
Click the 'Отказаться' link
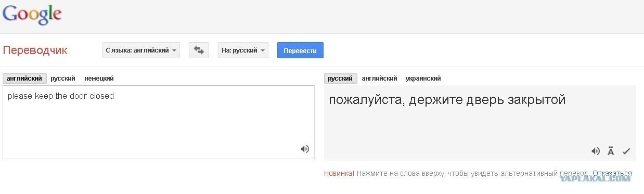point(612,173)
